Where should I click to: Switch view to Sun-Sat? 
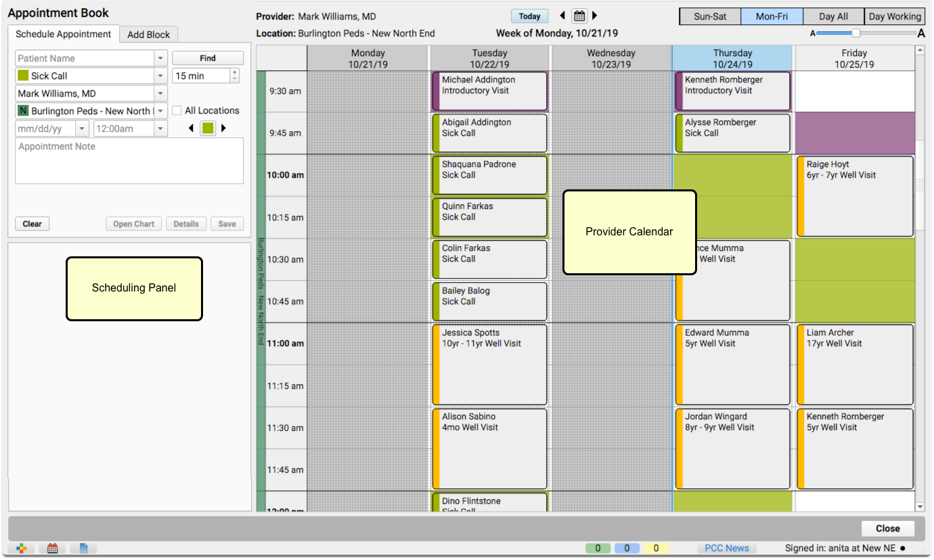pos(710,16)
